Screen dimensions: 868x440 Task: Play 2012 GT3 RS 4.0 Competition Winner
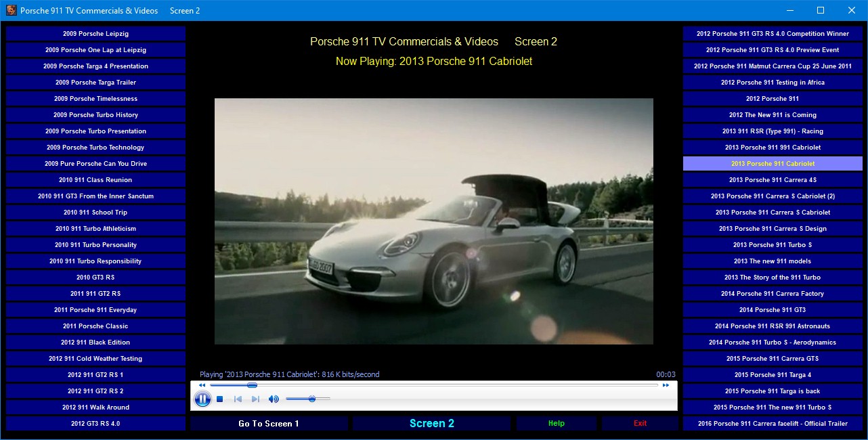coord(773,34)
